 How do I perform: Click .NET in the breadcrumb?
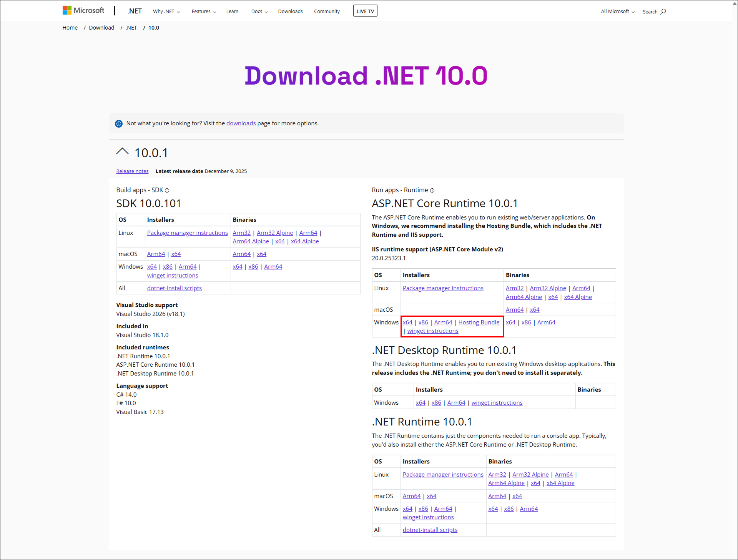(131, 28)
